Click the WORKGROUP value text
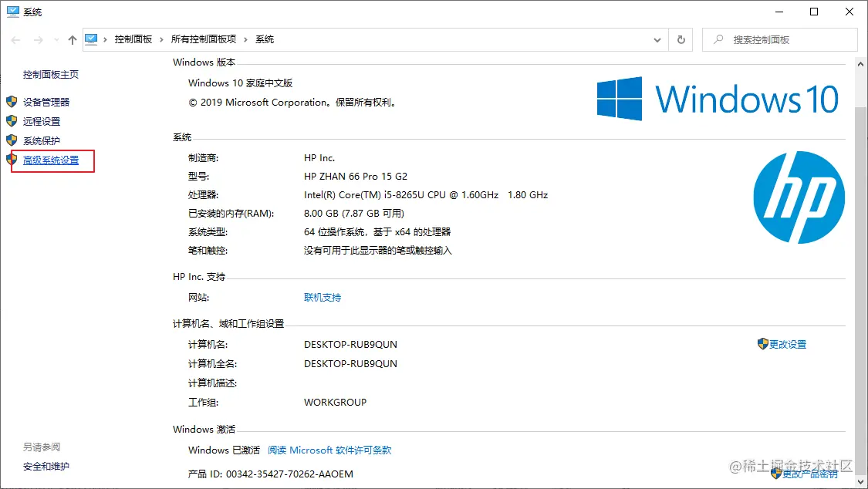 click(335, 403)
